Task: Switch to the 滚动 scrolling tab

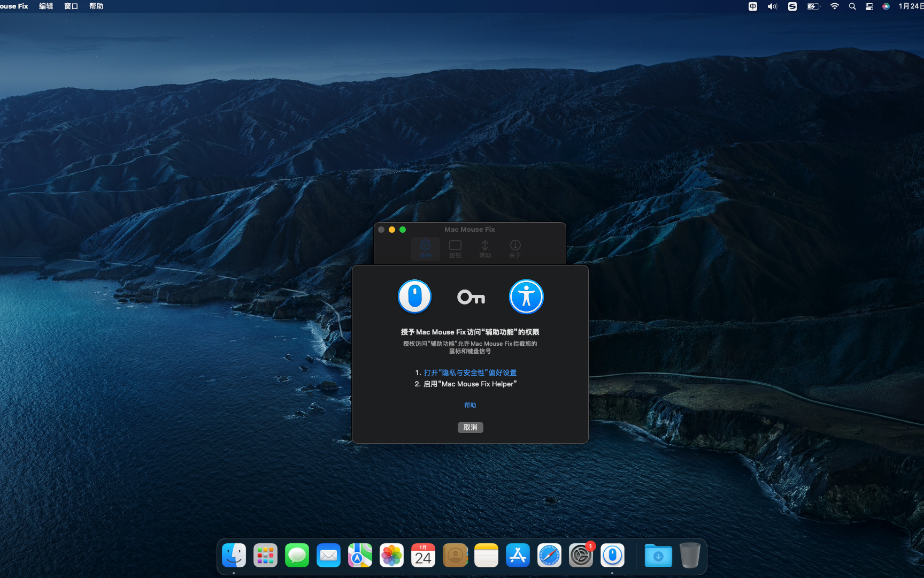Action: [x=485, y=249]
